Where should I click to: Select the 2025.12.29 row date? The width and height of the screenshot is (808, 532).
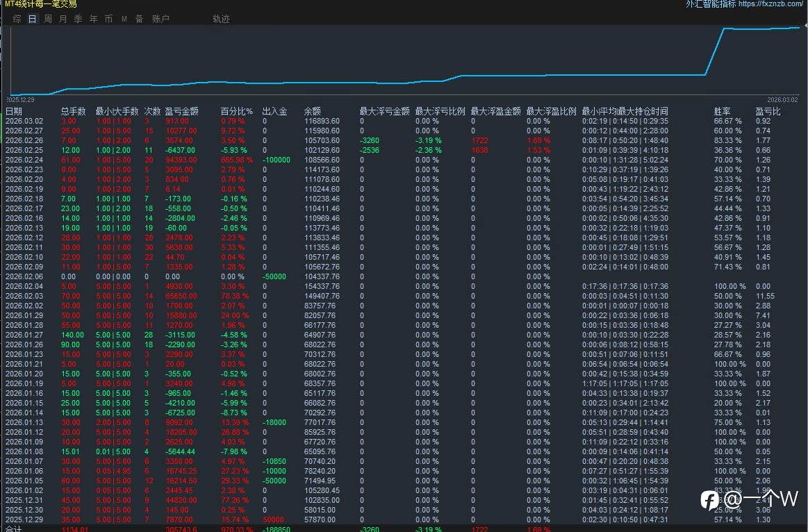24,519
